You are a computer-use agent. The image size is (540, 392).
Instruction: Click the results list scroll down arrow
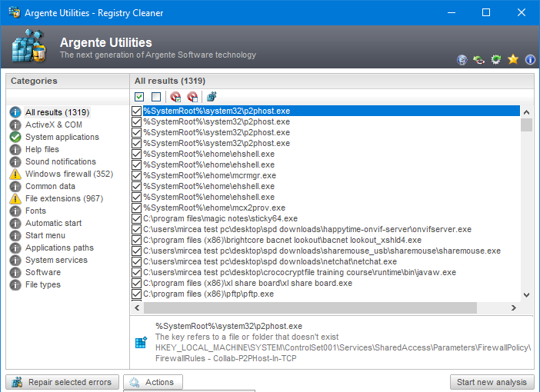pos(526,295)
